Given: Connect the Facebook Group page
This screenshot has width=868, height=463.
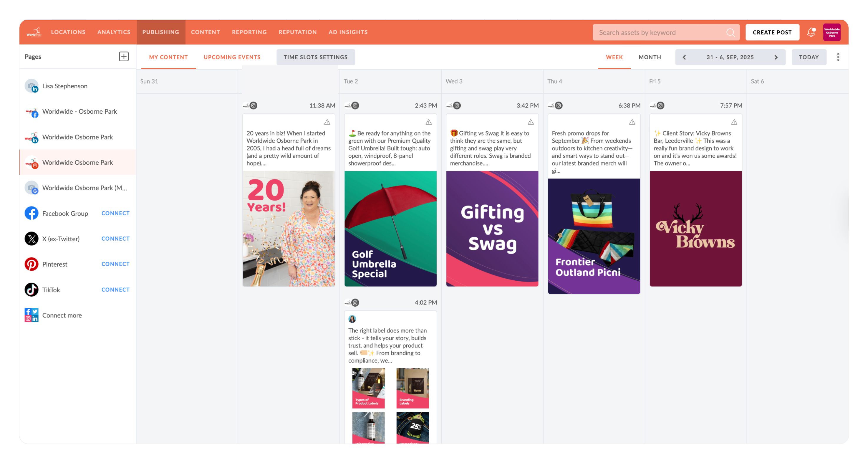Looking at the screenshot, I should pos(116,213).
